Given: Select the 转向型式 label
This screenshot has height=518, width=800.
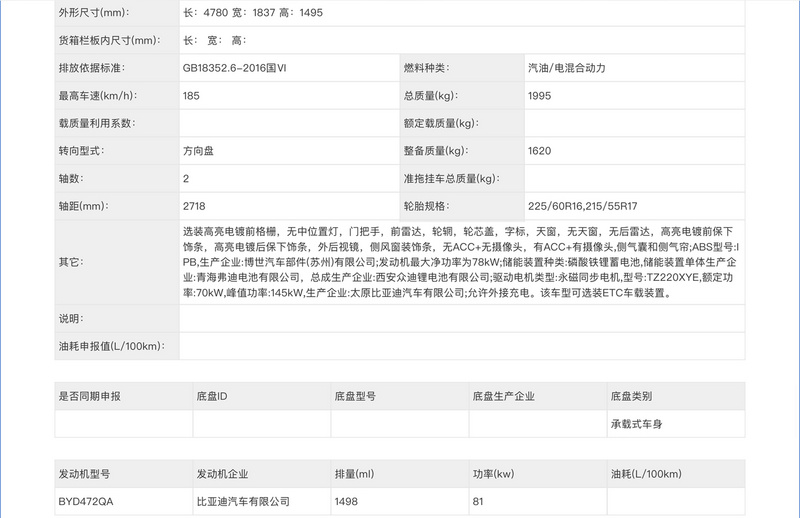Looking at the screenshot, I should (82, 151).
